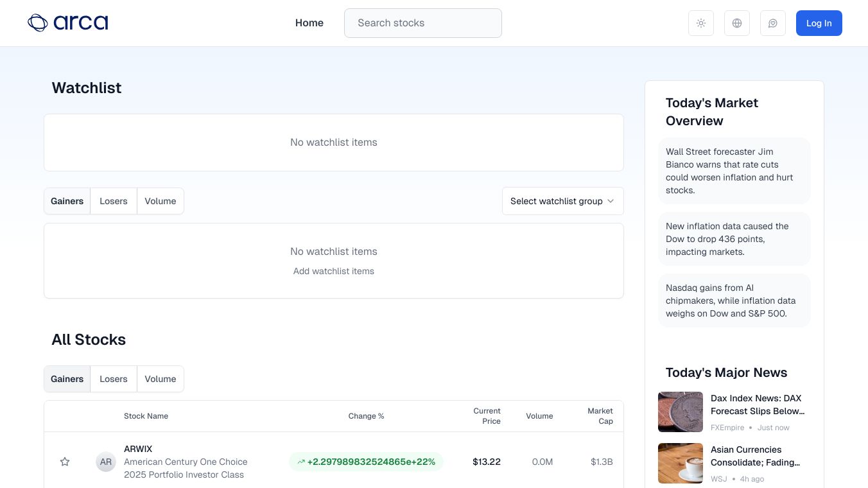Toggle the light/dark theme sun icon
This screenshot has width=868, height=488.
tap(701, 23)
